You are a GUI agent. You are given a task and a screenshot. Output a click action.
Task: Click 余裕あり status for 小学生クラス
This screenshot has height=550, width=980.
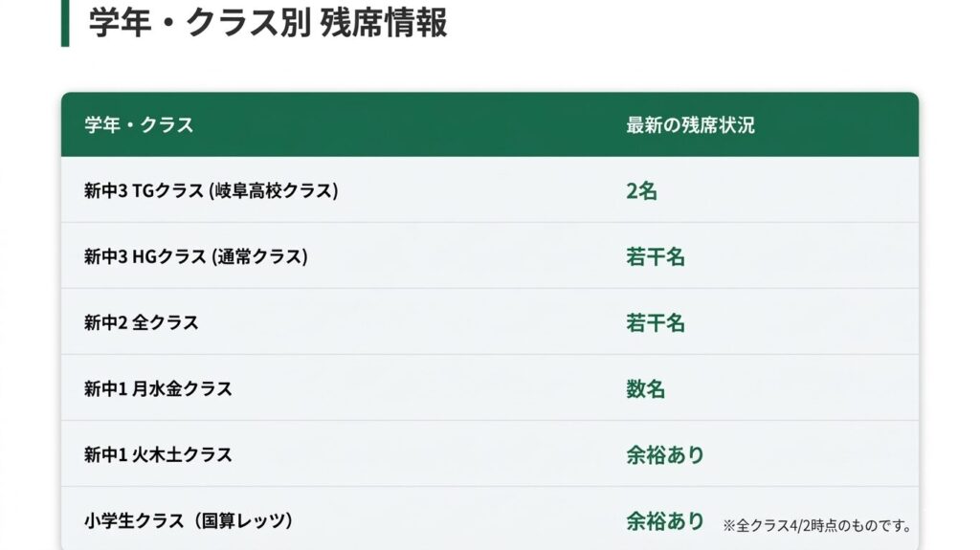[665, 520]
